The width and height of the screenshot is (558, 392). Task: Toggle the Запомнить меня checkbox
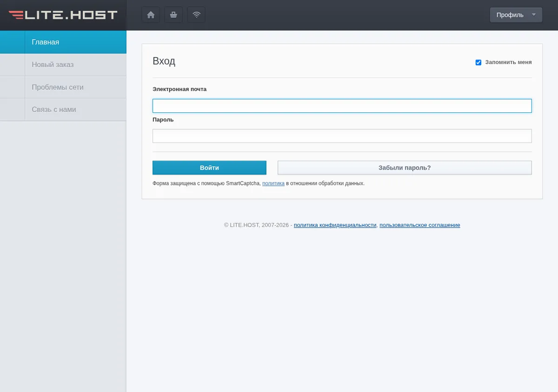coord(478,62)
